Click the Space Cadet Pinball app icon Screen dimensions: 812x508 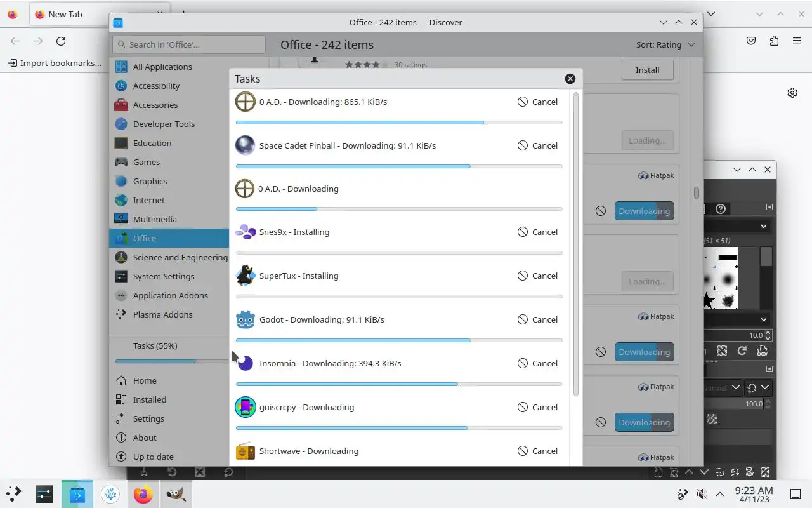(246, 145)
